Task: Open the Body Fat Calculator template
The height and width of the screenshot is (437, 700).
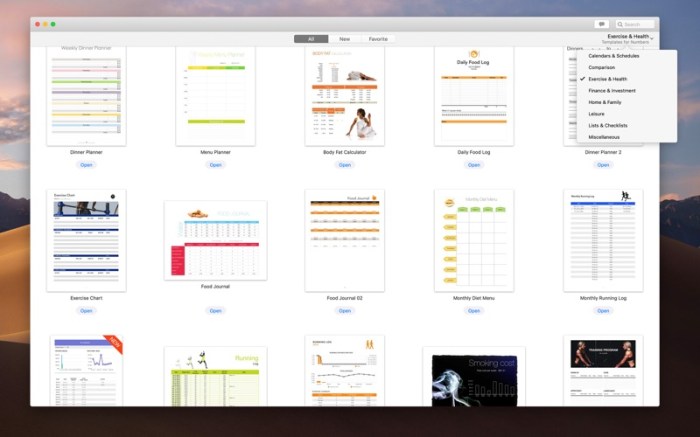Action: coord(345,165)
